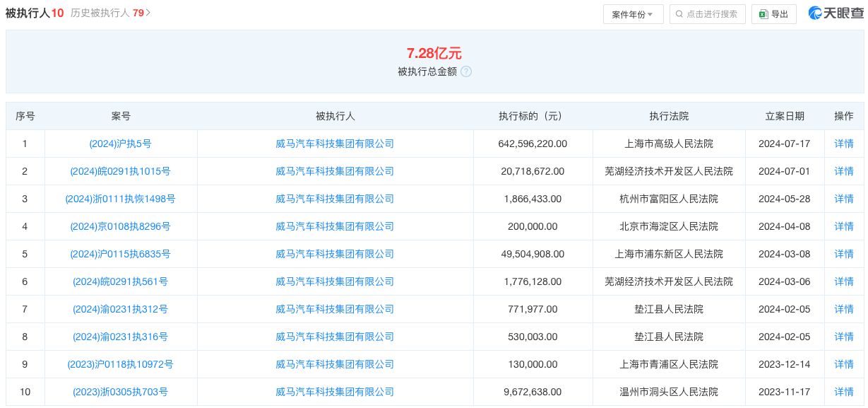Click the question mark beside 被执行总金额

[466, 71]
